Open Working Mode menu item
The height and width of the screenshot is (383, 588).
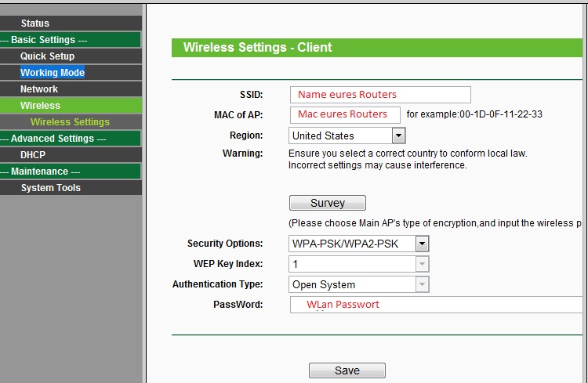[x=52, y=73]
